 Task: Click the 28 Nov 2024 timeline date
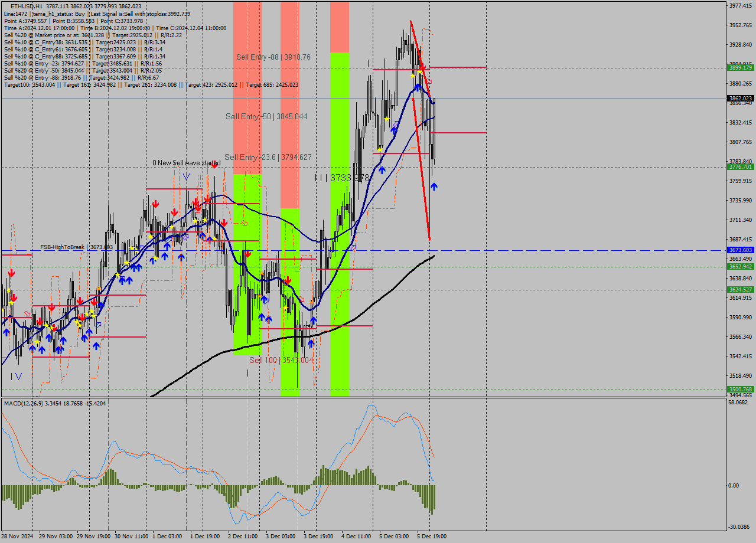pyautogui.click(x=16, y=537)
